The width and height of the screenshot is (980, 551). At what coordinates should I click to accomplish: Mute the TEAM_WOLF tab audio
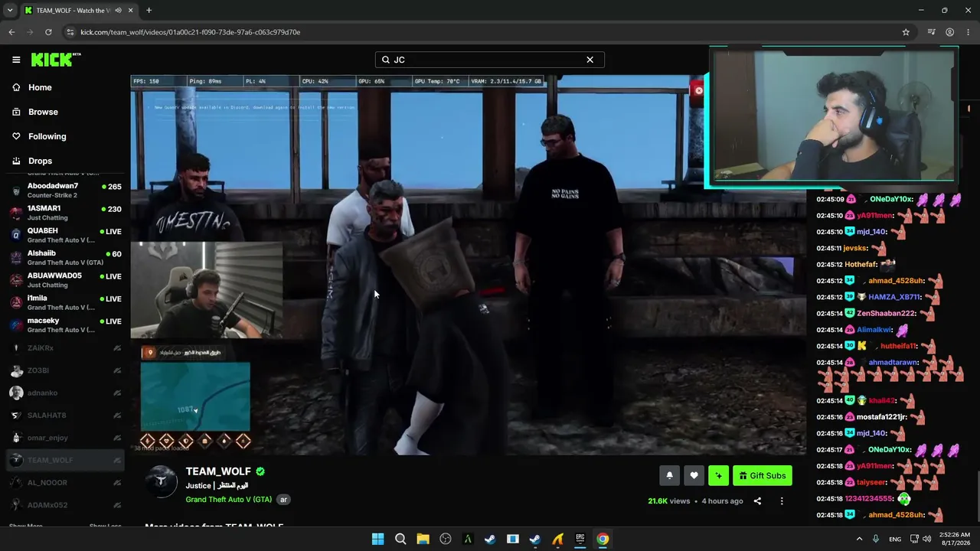click(x=118, y=11)
